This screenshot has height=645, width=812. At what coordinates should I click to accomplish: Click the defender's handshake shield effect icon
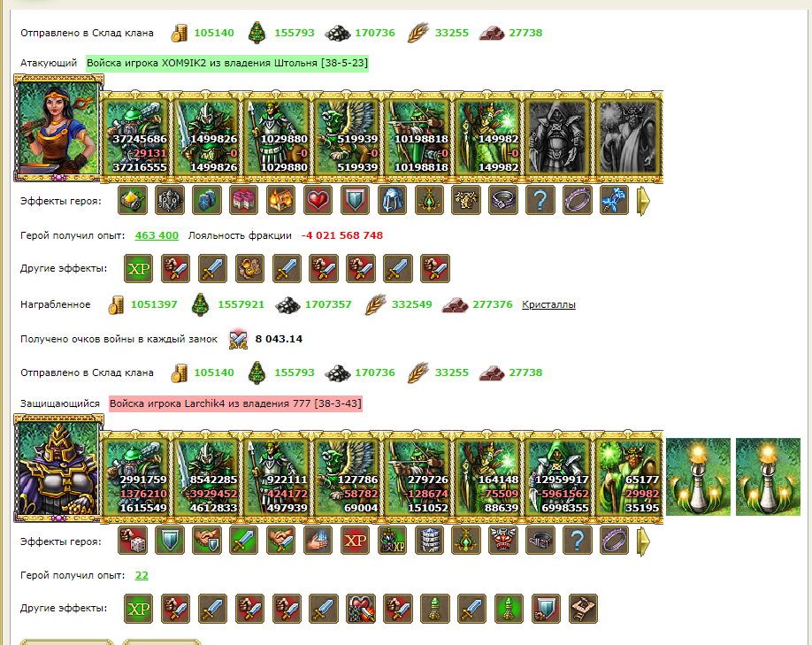point(207,541)
